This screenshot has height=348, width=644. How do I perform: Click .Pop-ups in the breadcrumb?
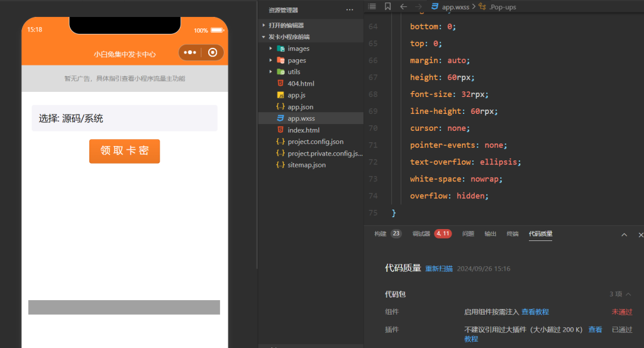click(x=502, y=7)
